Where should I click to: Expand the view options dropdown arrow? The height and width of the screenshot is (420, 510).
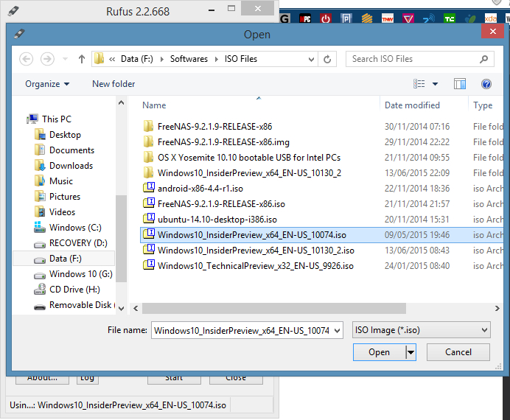pos(435,84)
